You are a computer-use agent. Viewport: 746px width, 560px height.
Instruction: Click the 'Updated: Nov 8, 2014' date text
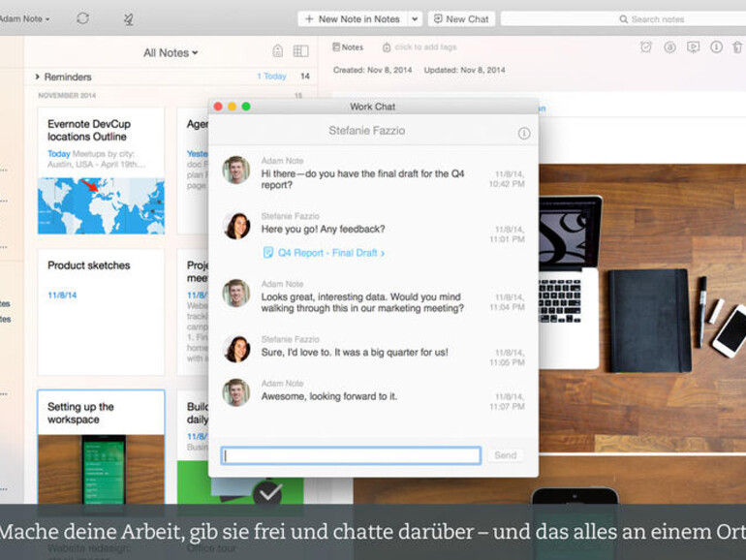click(465, 70)
